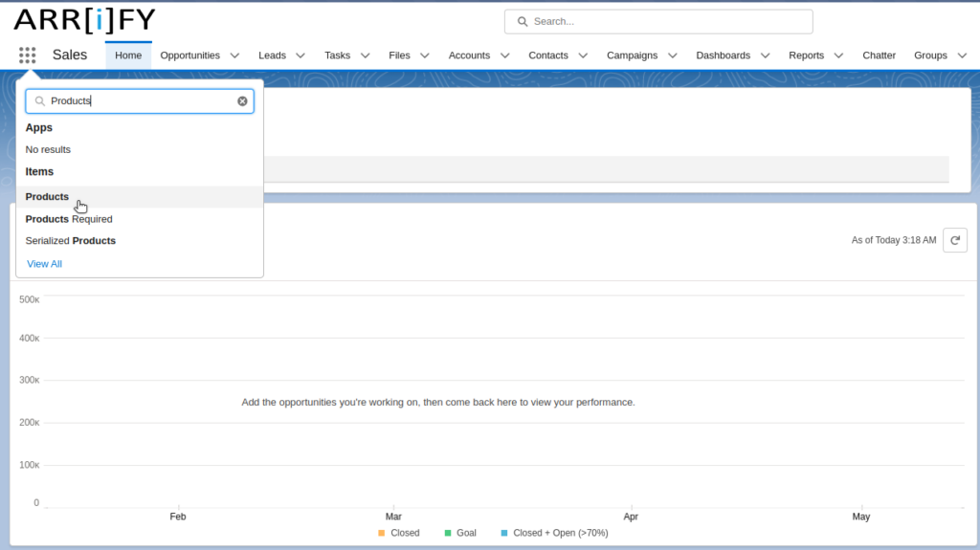The image size is (980, 550).
Task: Click the View All link
Action: point(44,264)
